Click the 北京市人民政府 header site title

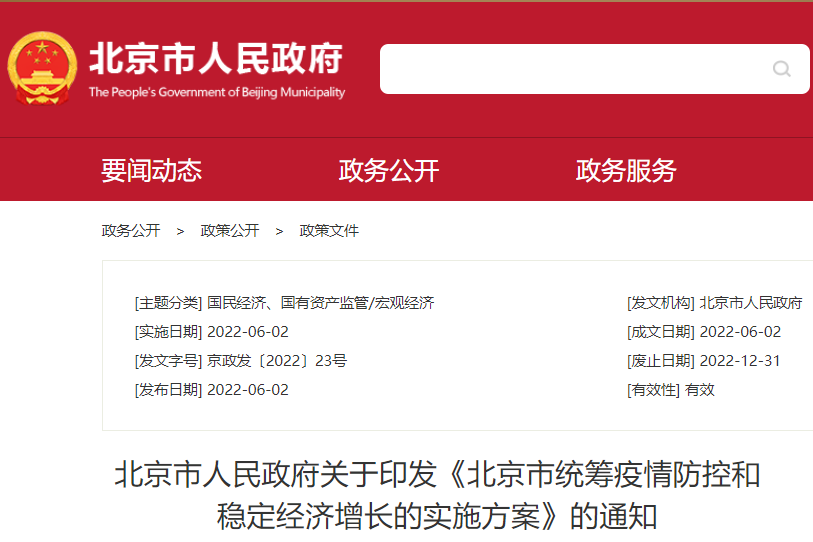(x=216, y=59)
